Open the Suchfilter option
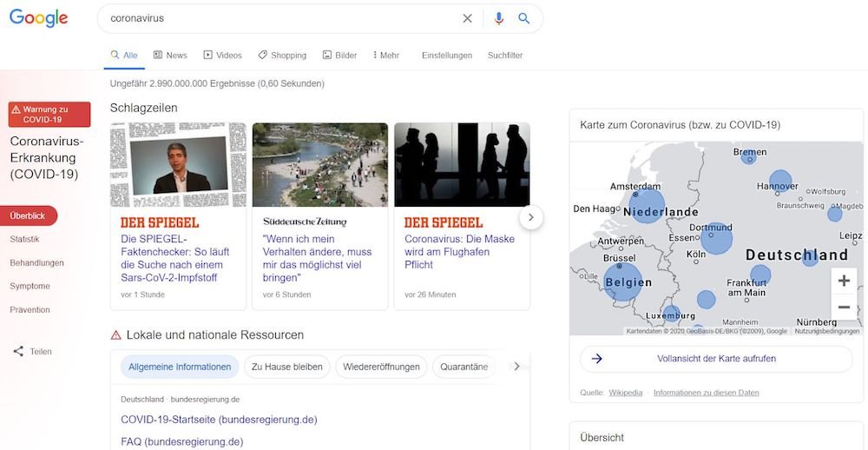This screenshot has width=868, height=450. coord(505,56)
